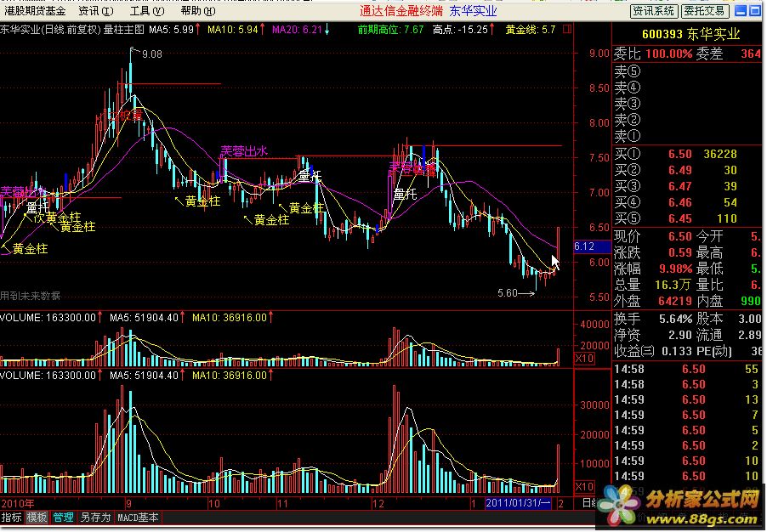767x532 pixels.
Task: Click the 2010年 label on time axis
Action: (x=18, y=503)
